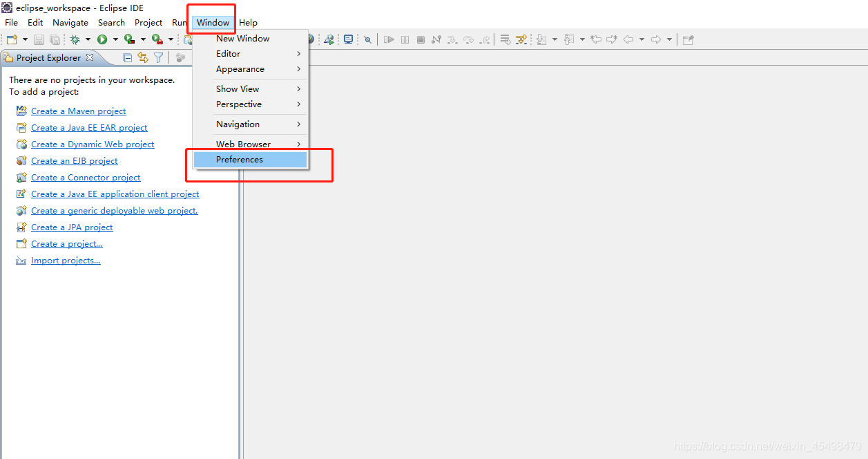Expand the Perspective submenu
868x459 pixels.
pyautogui.click(x=251, y=104)
